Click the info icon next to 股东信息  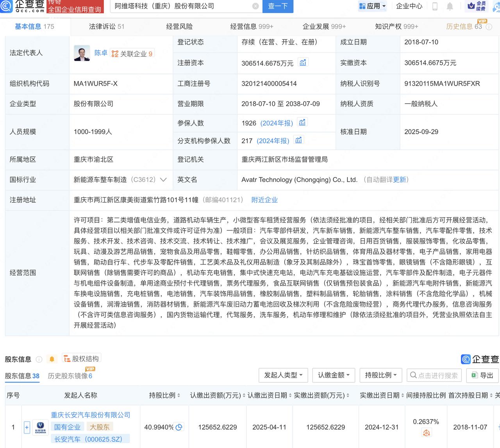[x=39, y=359]
